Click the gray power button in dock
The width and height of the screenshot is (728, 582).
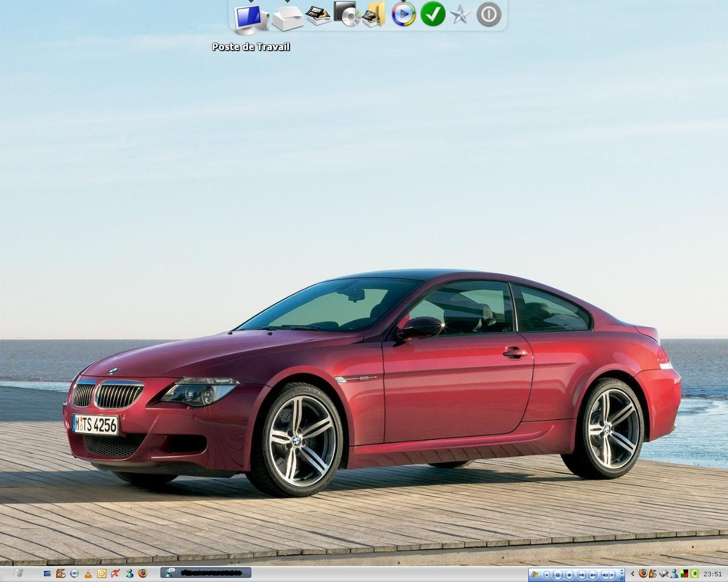[x=489, y=14]
